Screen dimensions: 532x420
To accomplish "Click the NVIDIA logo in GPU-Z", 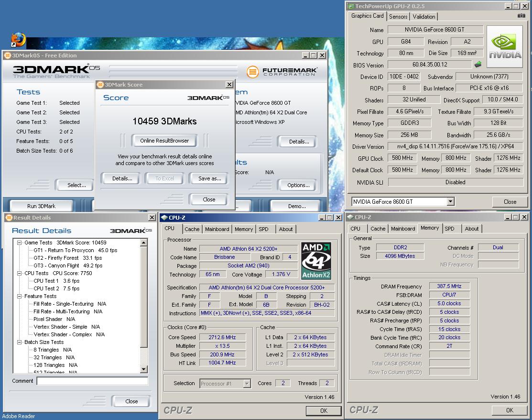I will [x=505, y=47].
